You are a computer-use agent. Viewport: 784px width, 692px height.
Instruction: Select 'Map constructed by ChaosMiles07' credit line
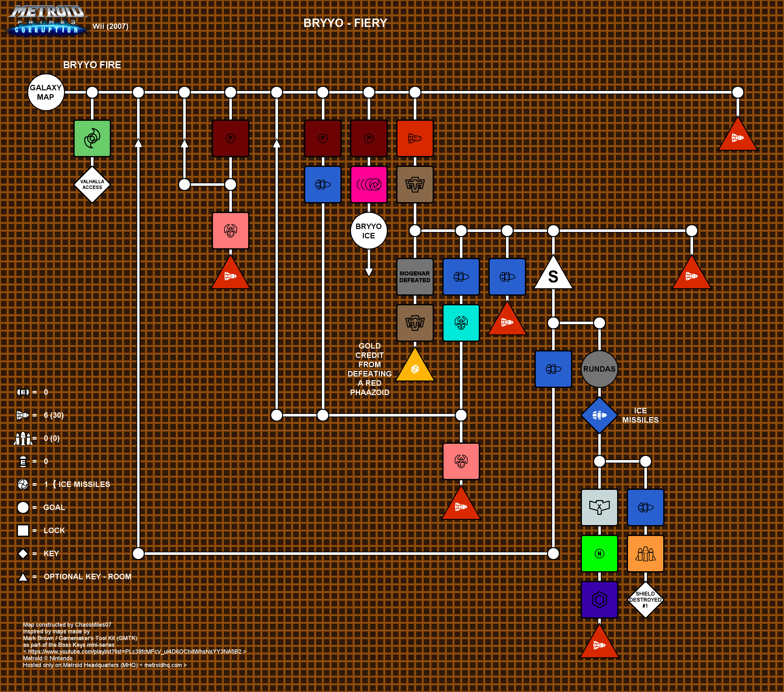pyautogui.click(x=67, y=624)
